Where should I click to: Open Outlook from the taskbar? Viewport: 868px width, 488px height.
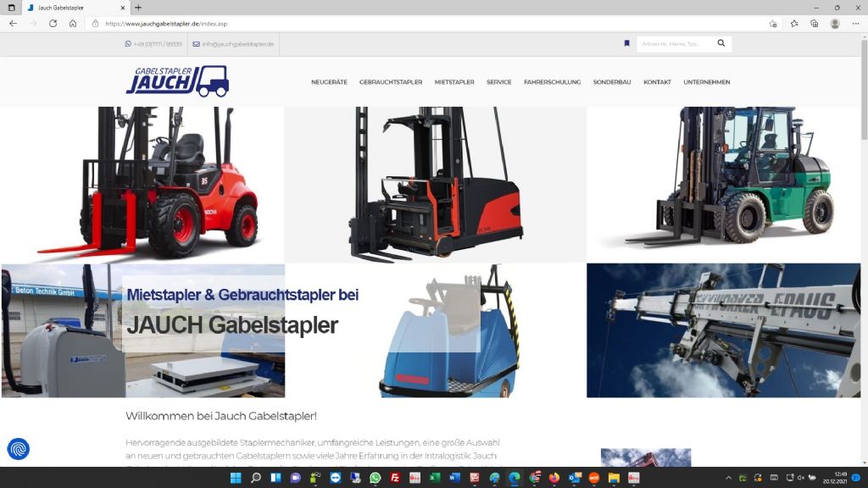(574, 478)
